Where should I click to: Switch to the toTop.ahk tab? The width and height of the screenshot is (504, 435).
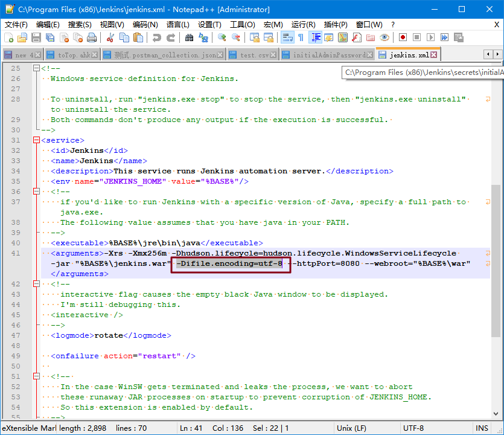click(72, 55)
